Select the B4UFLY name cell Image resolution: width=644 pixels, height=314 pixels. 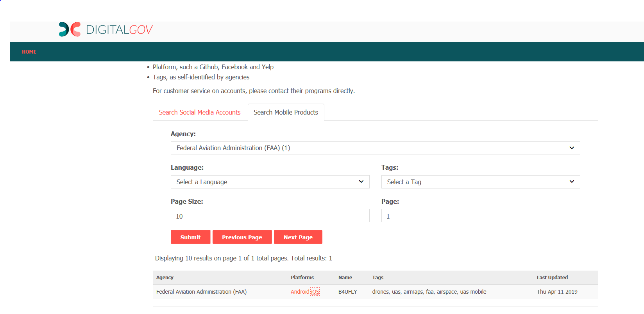tap(347, 292)
